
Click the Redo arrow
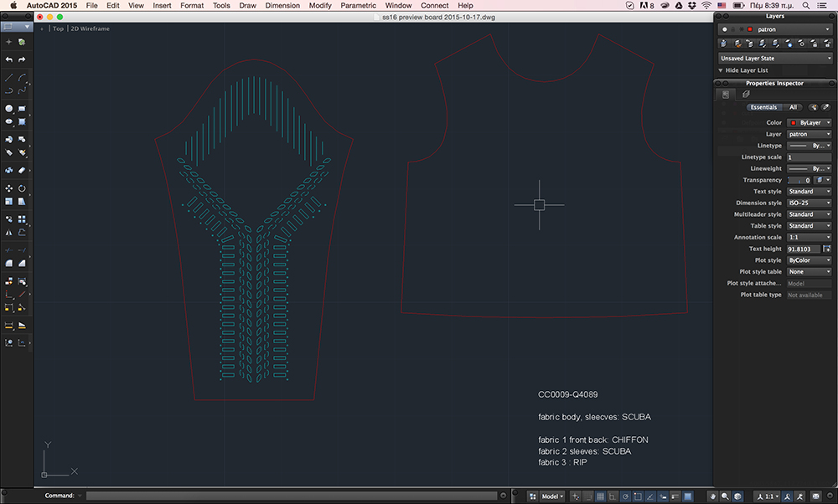click(22, 59)
